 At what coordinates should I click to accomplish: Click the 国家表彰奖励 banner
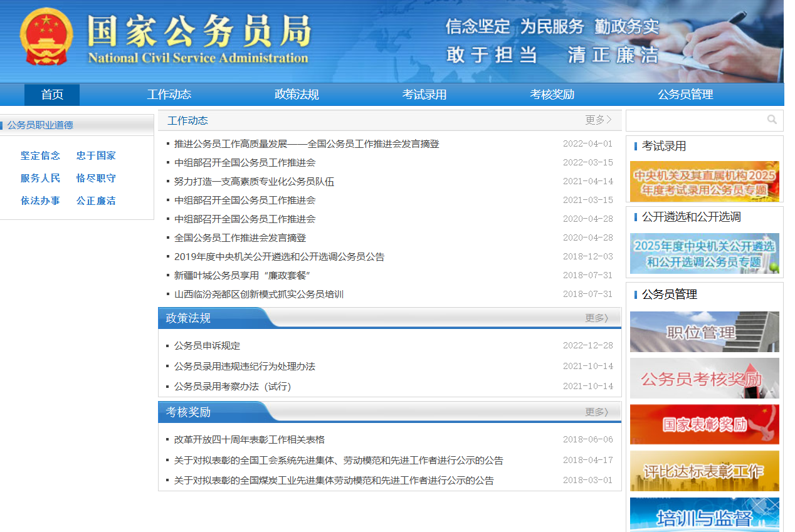coord(704,424)
